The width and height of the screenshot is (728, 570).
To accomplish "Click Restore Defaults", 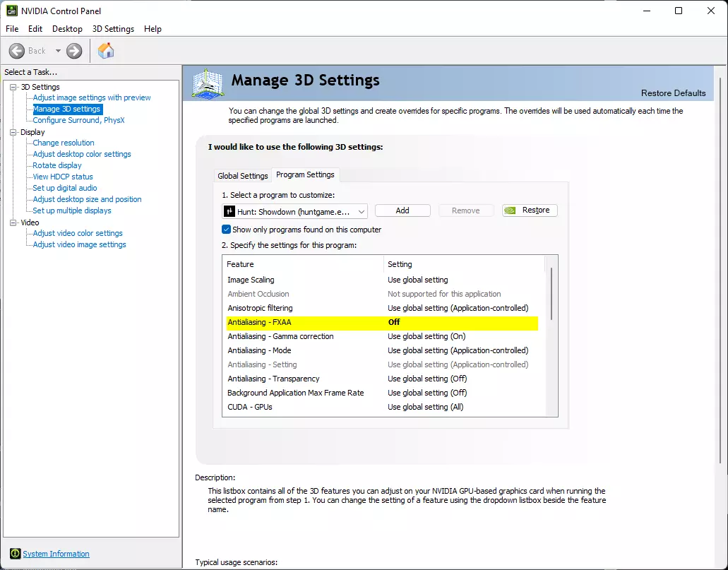I will tap(673, 93).
